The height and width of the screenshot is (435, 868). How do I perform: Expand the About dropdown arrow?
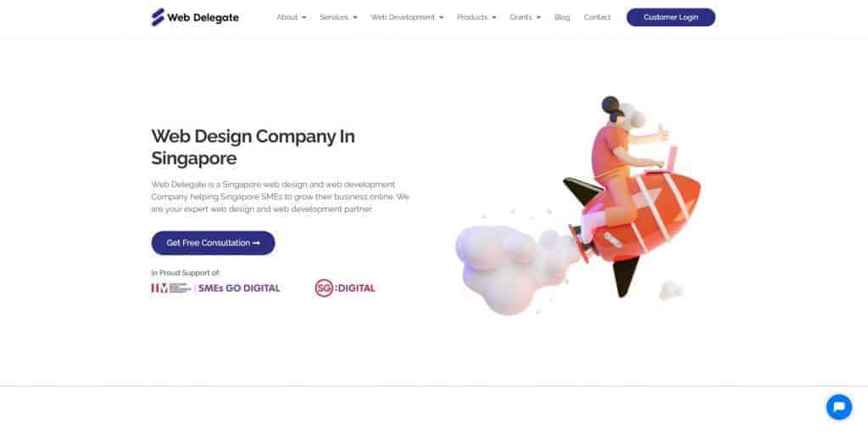304,18
